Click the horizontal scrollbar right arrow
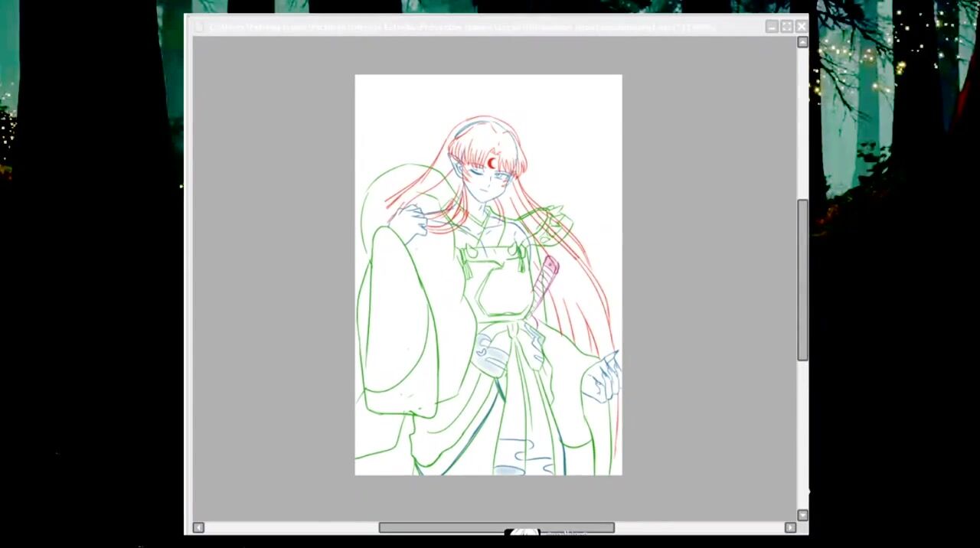The image size is (980, 548). 790,527
